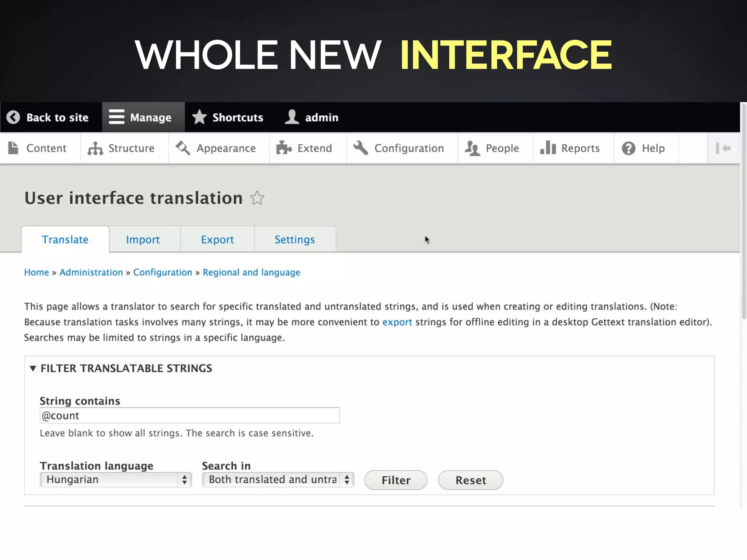747x560 pixels.
Task: Open the Content menu label
Action: (x=46, y=148)
